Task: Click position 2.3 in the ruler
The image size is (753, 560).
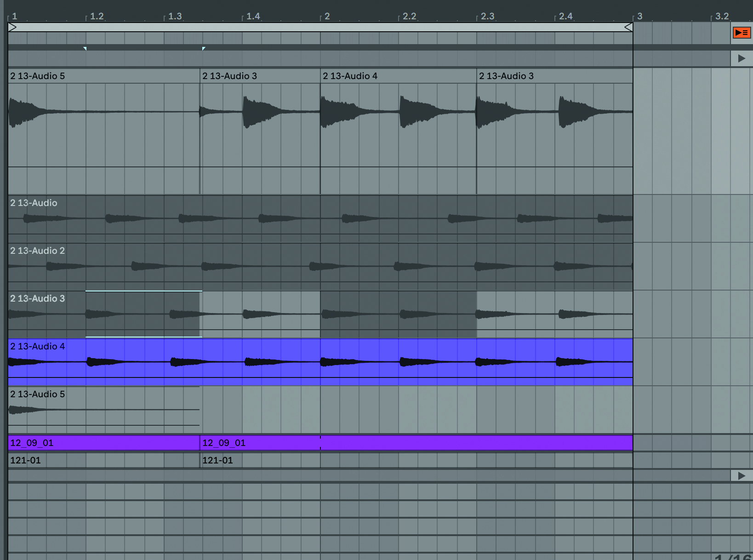Action: [487, 16]
